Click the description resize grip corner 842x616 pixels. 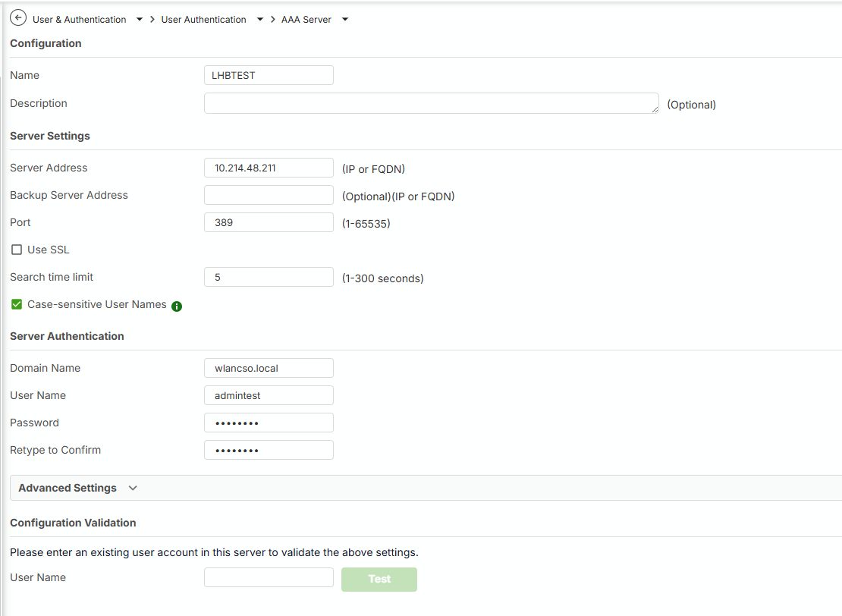click(x=655, y=109)
